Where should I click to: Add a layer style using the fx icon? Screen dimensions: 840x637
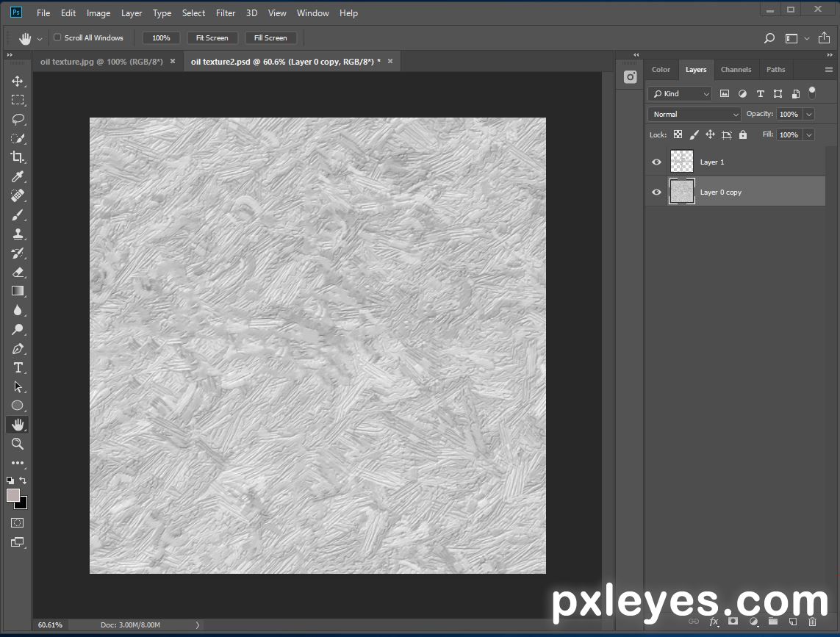714,622
